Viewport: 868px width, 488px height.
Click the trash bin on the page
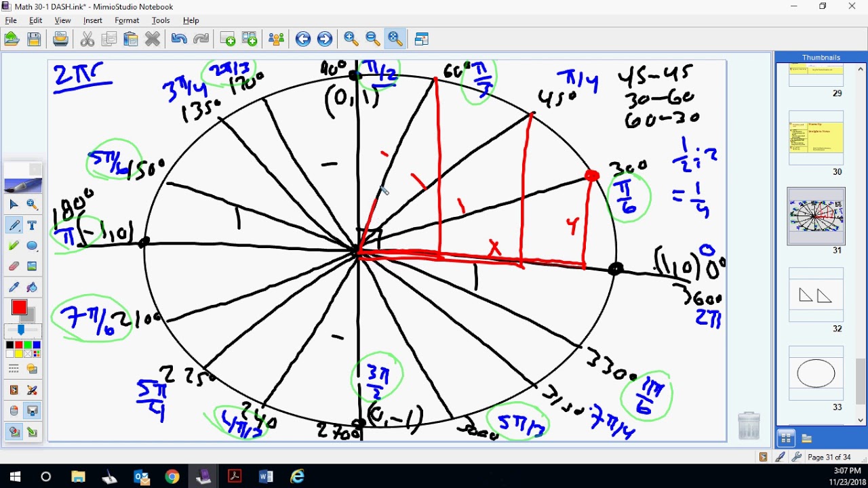[x=749, y=426]
